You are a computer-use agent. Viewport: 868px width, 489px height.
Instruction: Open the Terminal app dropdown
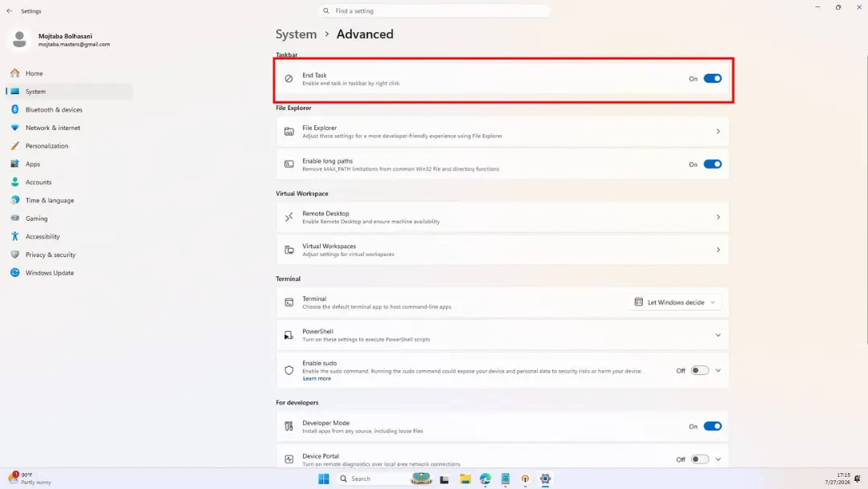675,302
